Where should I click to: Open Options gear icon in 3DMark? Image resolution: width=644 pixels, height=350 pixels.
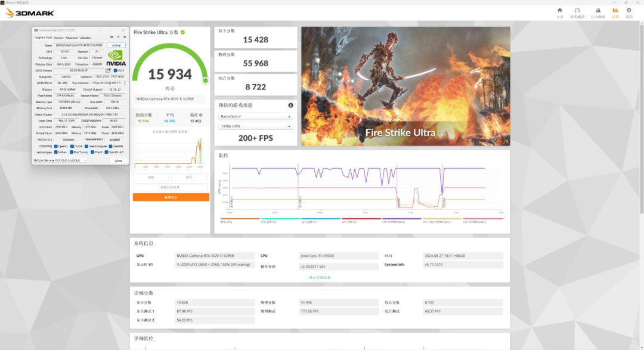click(629, 10)
